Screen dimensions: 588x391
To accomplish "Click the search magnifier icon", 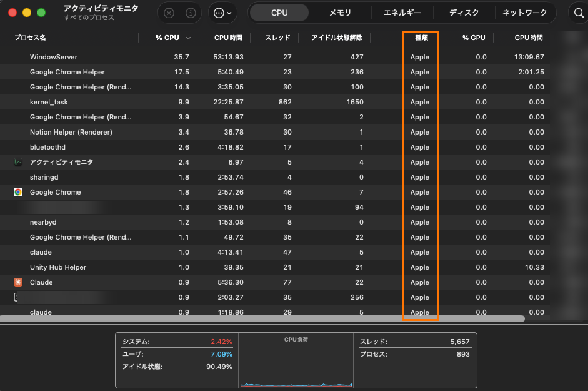I will 579,13.
